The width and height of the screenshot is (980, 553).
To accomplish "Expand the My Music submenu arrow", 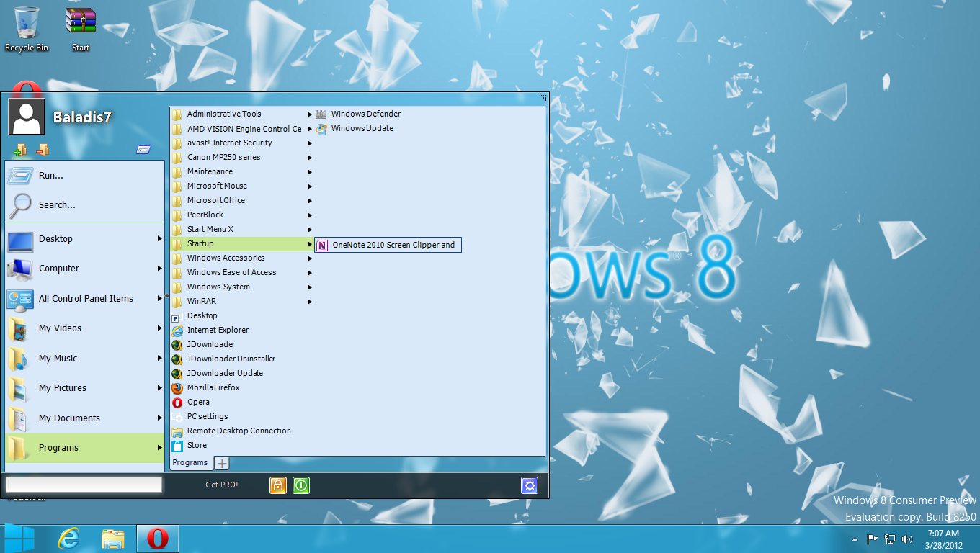I will point(159,358).
